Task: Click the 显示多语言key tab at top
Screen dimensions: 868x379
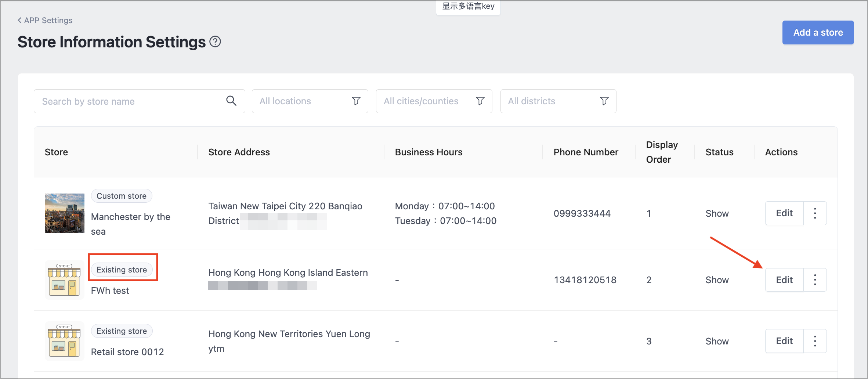Action: 468,6
